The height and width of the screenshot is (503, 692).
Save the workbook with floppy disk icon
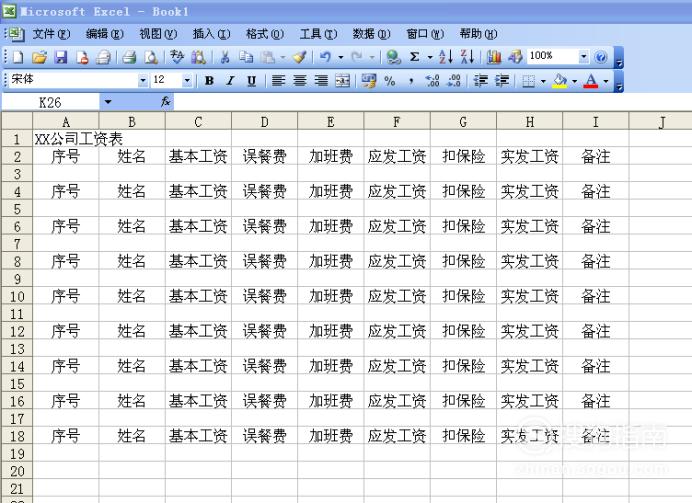pos(61,57)
